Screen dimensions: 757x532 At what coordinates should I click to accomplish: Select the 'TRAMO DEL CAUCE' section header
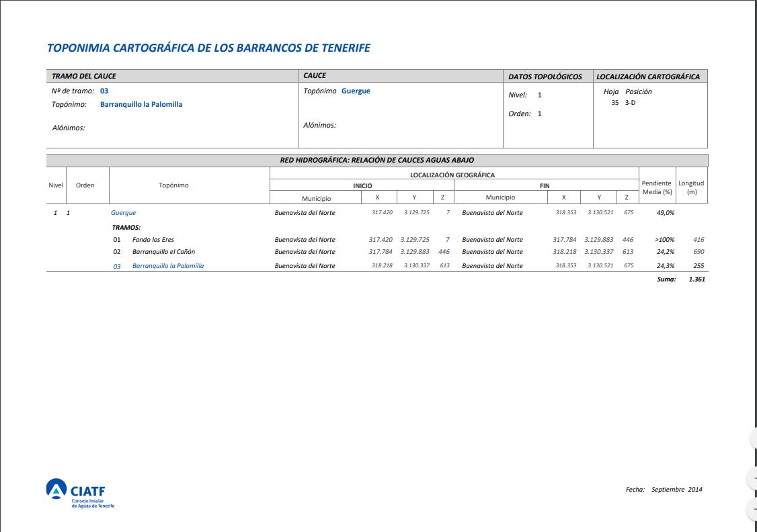[x=84, y=76]
